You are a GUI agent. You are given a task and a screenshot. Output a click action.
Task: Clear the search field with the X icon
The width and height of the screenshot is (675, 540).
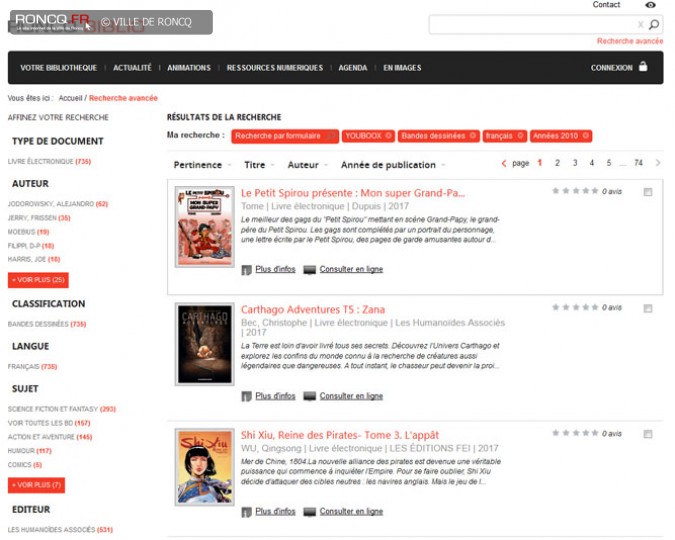point(641,25)
